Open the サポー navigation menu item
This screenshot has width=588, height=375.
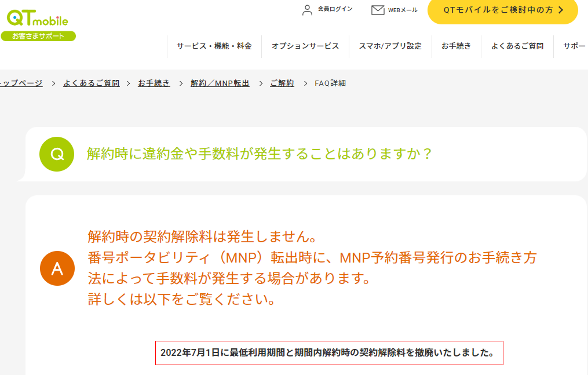coord(574,46)
